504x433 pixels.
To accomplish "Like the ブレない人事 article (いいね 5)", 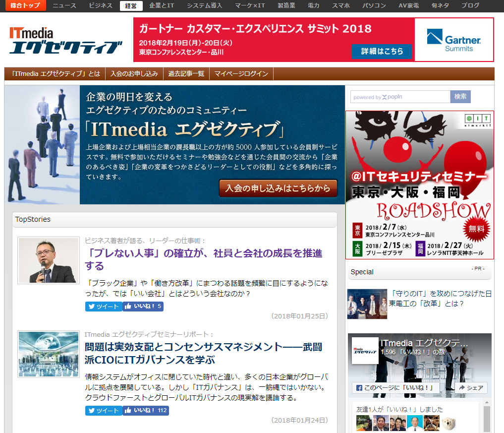I will click(143, 307).
